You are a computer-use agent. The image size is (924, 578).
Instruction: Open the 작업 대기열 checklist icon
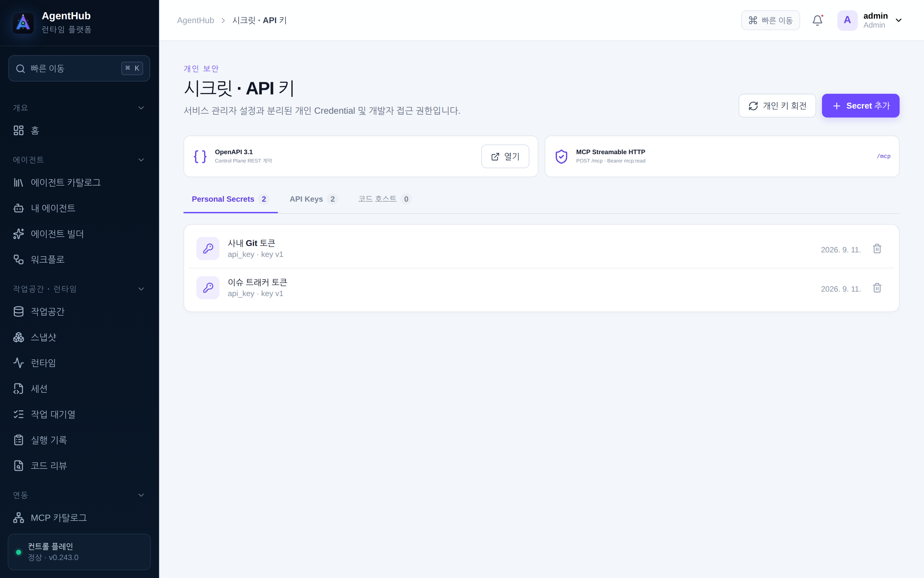[x=18, y=414]
